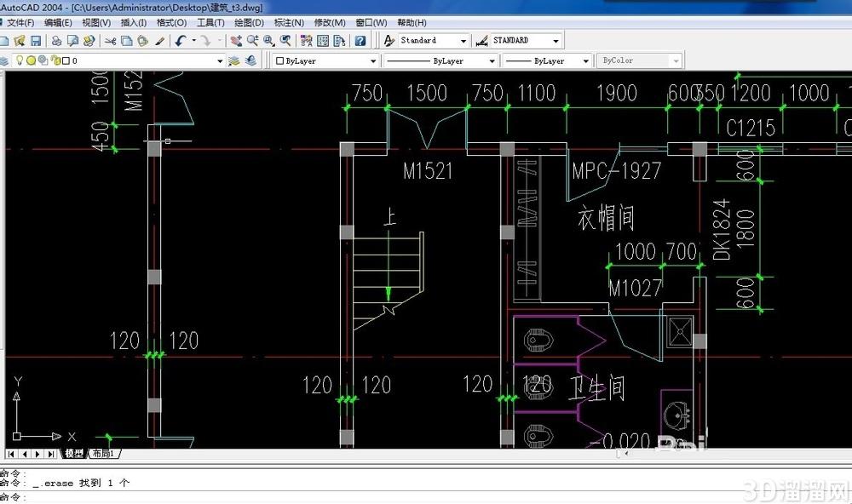The height and width of the screenshot is (504, 852).
Task: Click the Undo arrow icon
Action: click(x=181, y=41)
